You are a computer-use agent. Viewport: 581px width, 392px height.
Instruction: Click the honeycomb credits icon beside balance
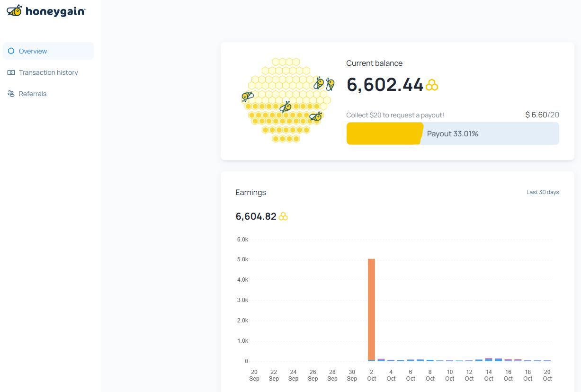[x=431, y=85]
